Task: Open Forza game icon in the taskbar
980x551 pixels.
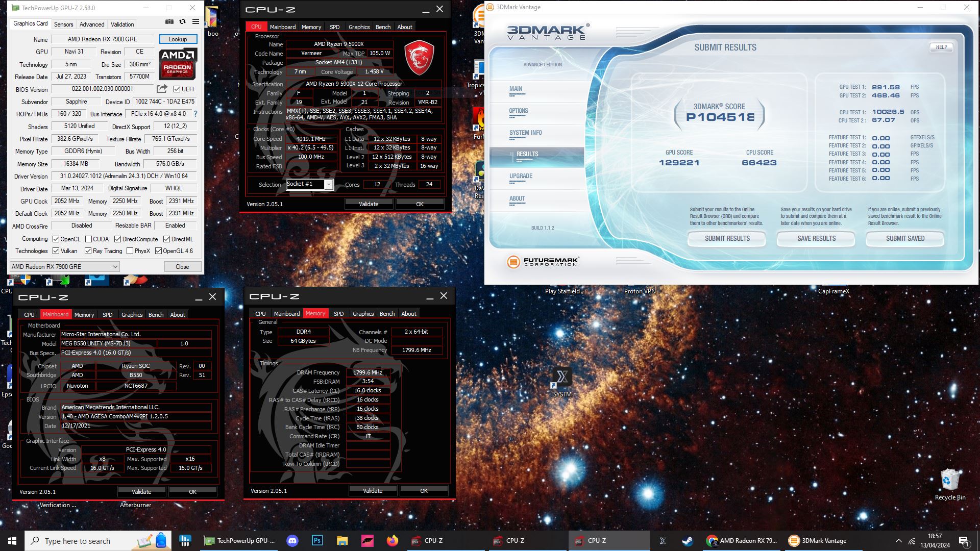Action: coord(367,541)
